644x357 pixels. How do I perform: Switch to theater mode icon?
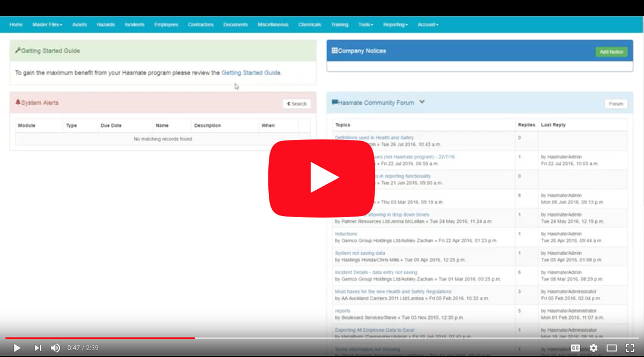pyautogui.click(x=612, y=348)
